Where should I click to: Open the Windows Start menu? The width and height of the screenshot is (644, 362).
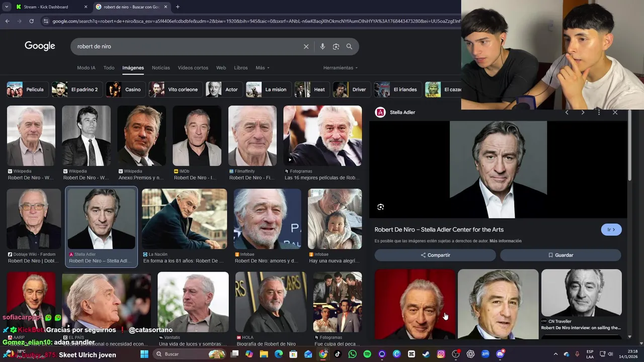pyautogui.click(x=144, y=354)
